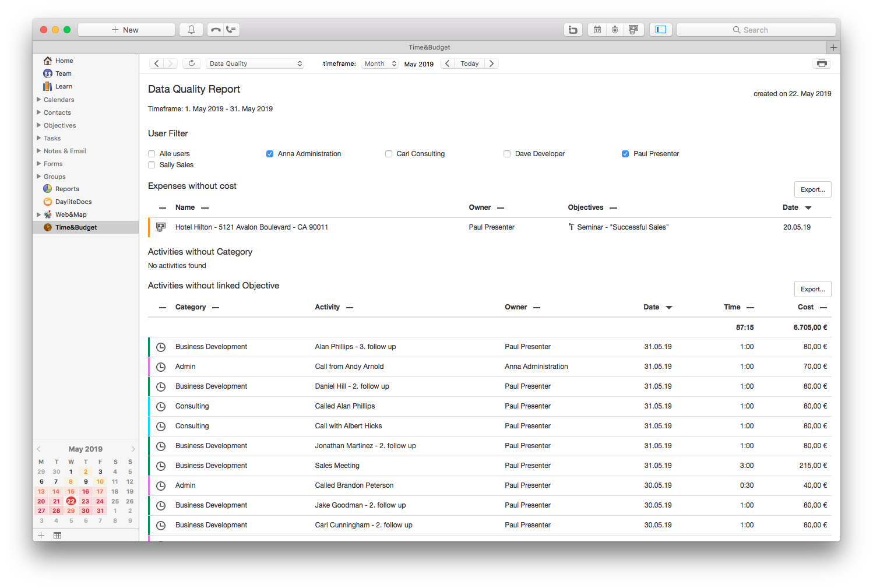Expand Groups in the sidebar

coord(38,177)
